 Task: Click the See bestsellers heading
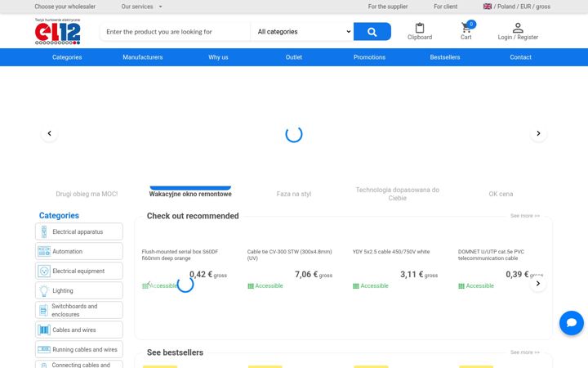175,352
